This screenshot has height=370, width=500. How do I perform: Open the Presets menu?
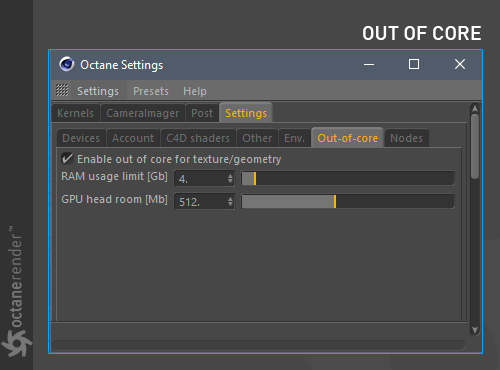(151, 91)
